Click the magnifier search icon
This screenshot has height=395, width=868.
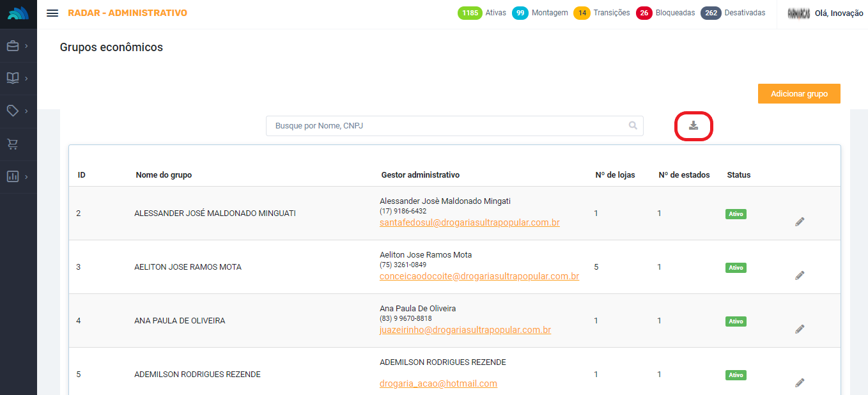633,126
